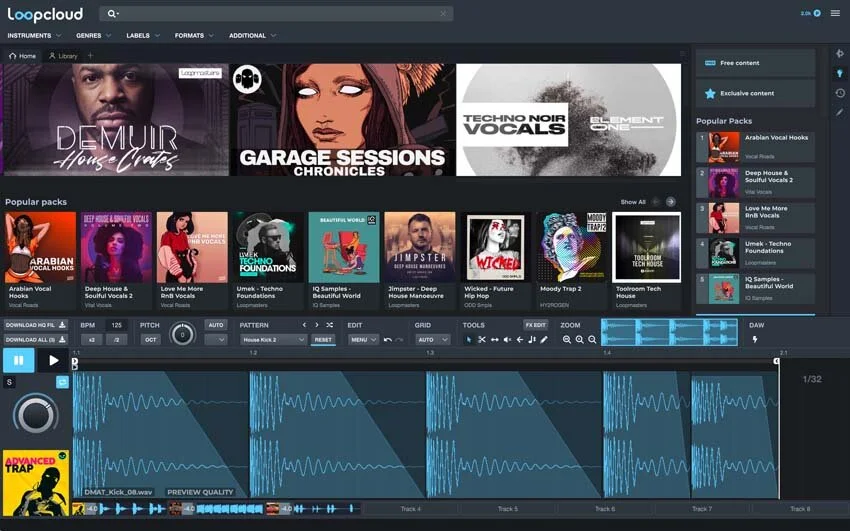850x531 pixels.
Task: Go to next pattern
Action: coord(317,325)
